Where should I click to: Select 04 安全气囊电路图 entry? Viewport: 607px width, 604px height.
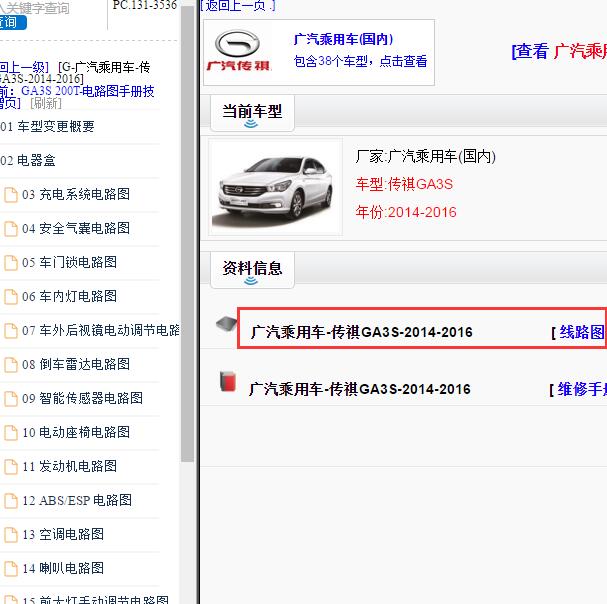[x=76, y=228]
